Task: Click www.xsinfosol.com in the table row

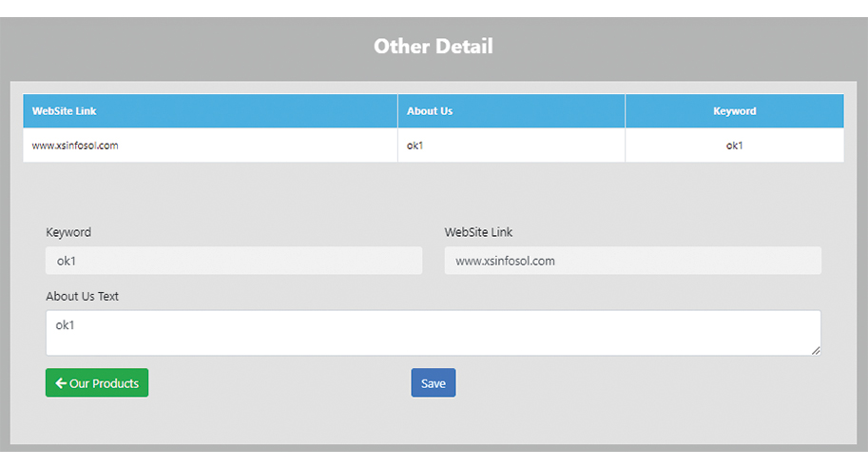Action: pyautogui.click(x=75, y=146)
